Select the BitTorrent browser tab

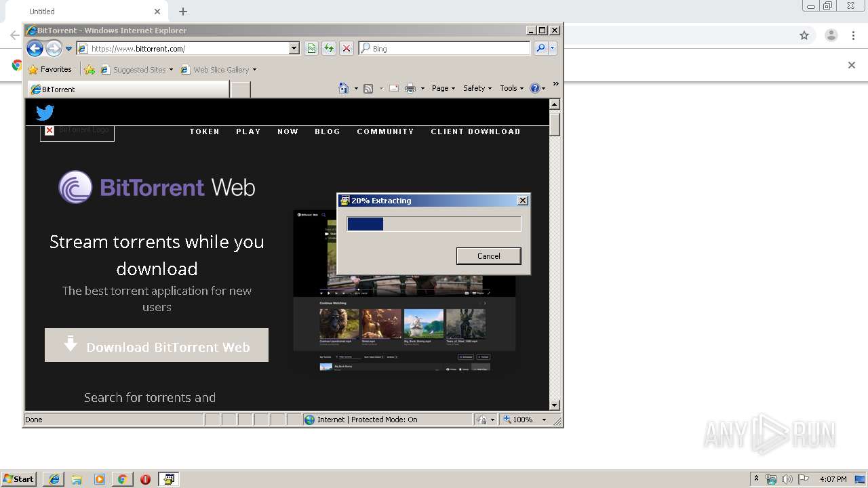[x=129, y=89]
